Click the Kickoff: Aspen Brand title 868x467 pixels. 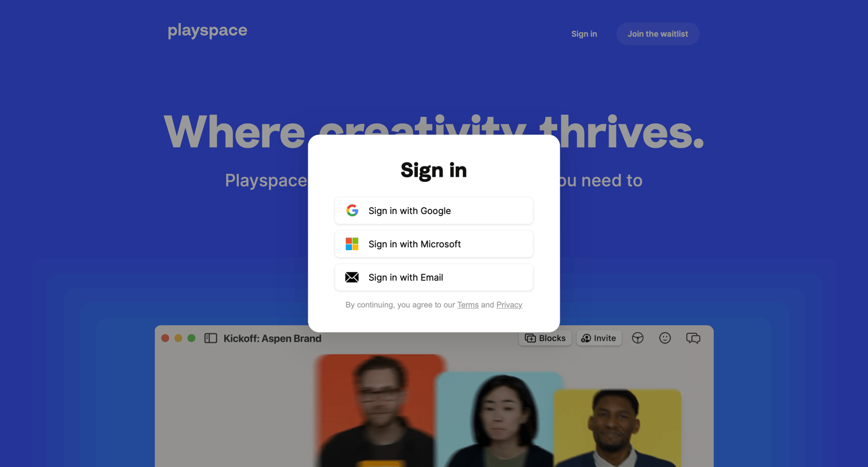tap(272, 338)
